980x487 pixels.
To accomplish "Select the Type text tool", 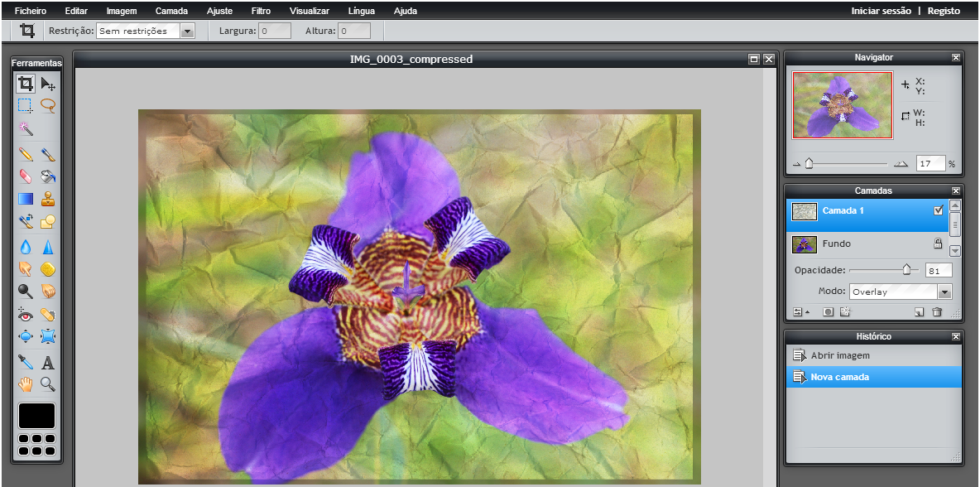I will coord(48,362).
